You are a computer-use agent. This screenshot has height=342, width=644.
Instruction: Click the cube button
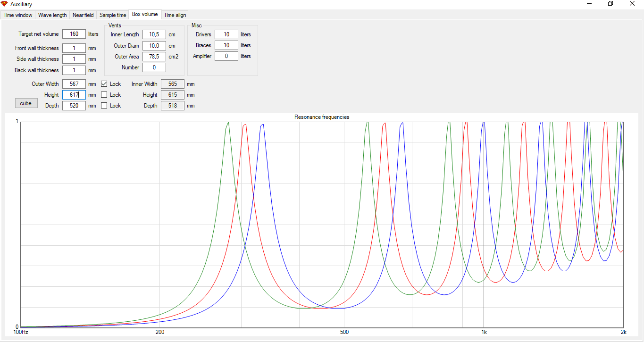pyautogui.click(x=26, y=103)
